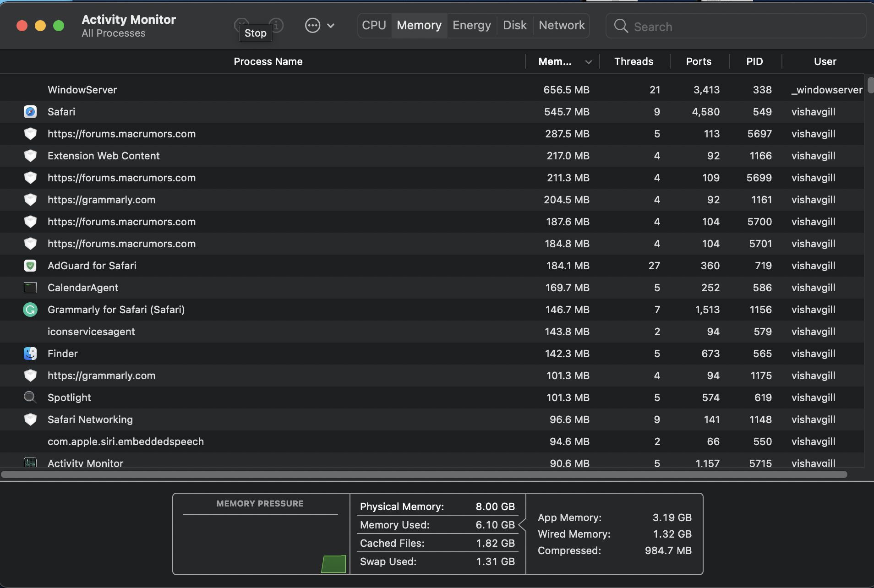Click the horizontal scrollbar below the list
874x588 pixels.
pyautogui.click(x=424, y=474)
